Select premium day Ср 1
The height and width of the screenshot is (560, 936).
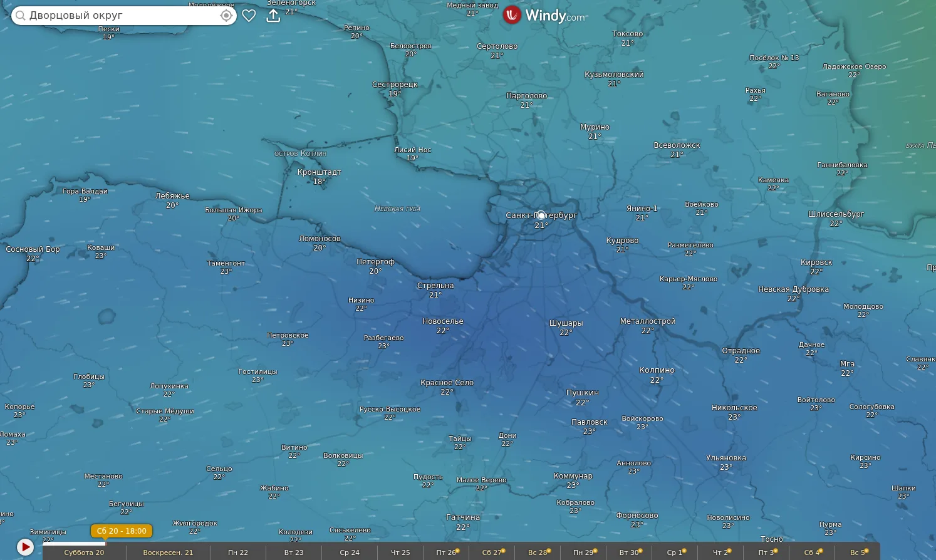click(675, 552)
